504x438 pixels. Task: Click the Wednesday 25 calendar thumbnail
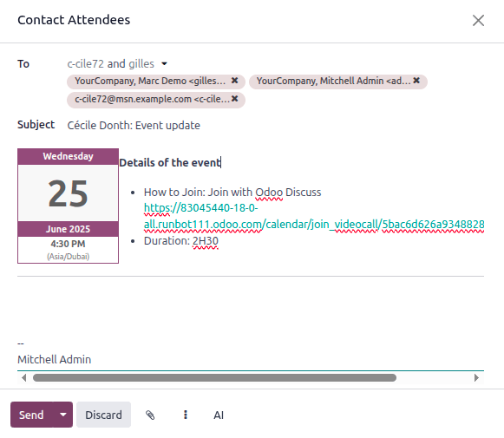(x=69, y=206)
